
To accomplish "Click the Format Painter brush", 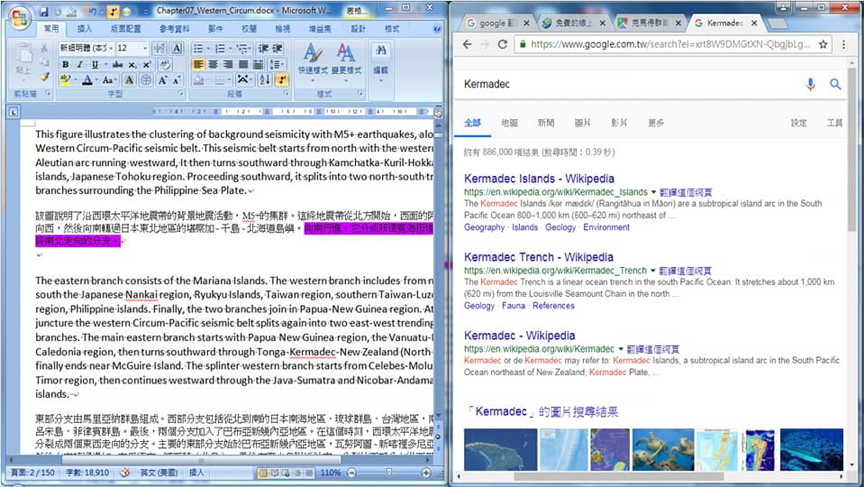I will click(44, 77).
